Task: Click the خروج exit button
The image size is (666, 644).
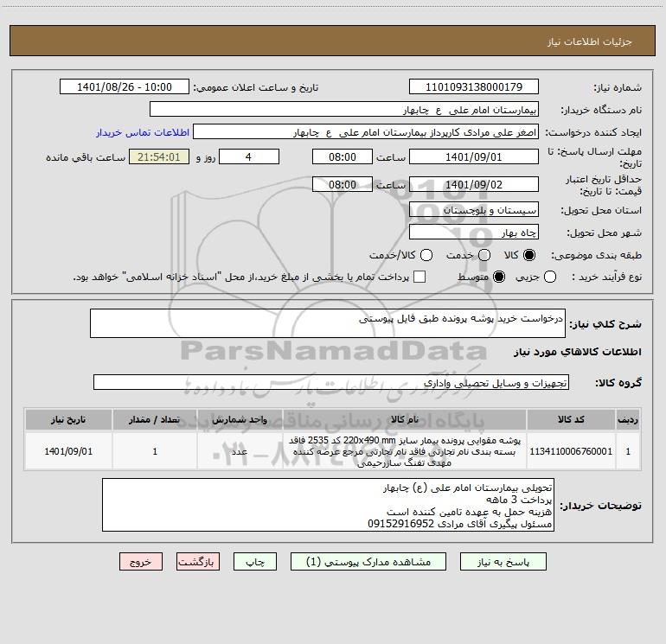Action: click(141, 562)
